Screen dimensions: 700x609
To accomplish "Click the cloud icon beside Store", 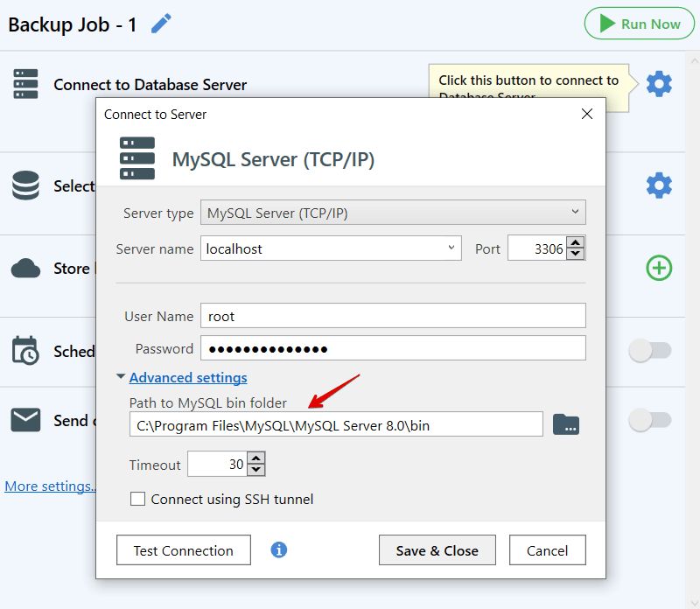I will pyautogui.click(x=25, y=268).
